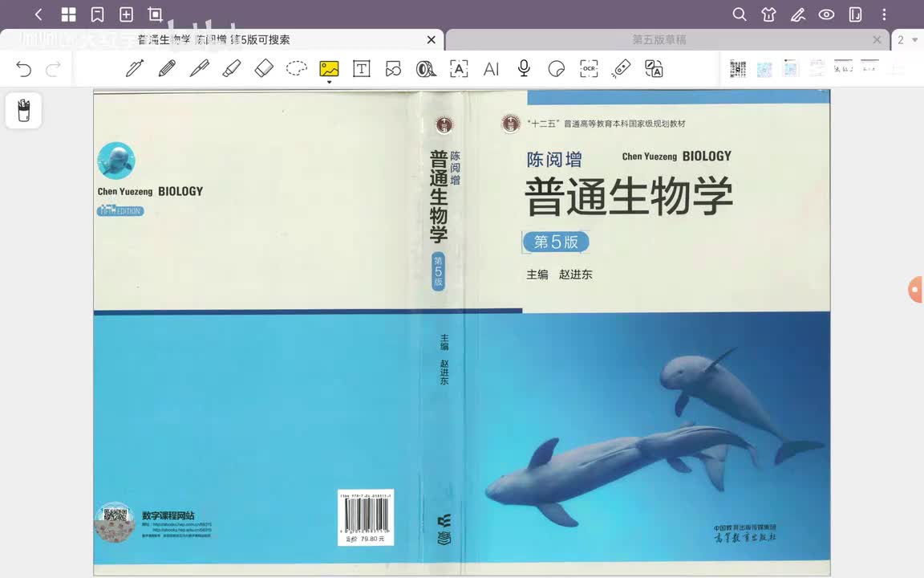924x578 pixels.
Task: Select the bracketed A text-recognition tool
Action: (x=459, y=68)
